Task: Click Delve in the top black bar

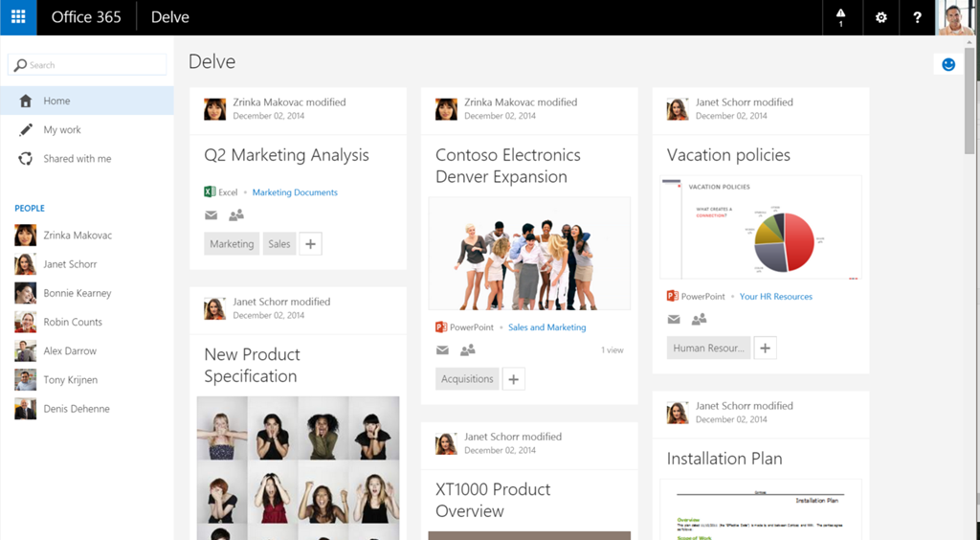Action: 170,17
